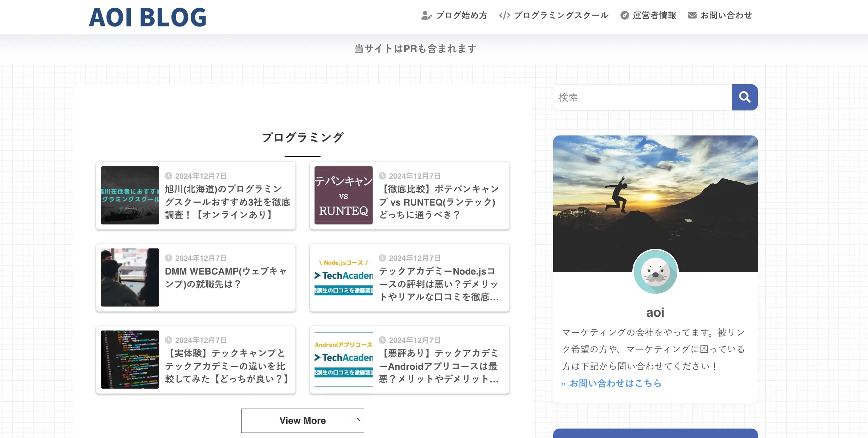Open the DMM WEBCAMP 就職先 article title

pos(226,278)
